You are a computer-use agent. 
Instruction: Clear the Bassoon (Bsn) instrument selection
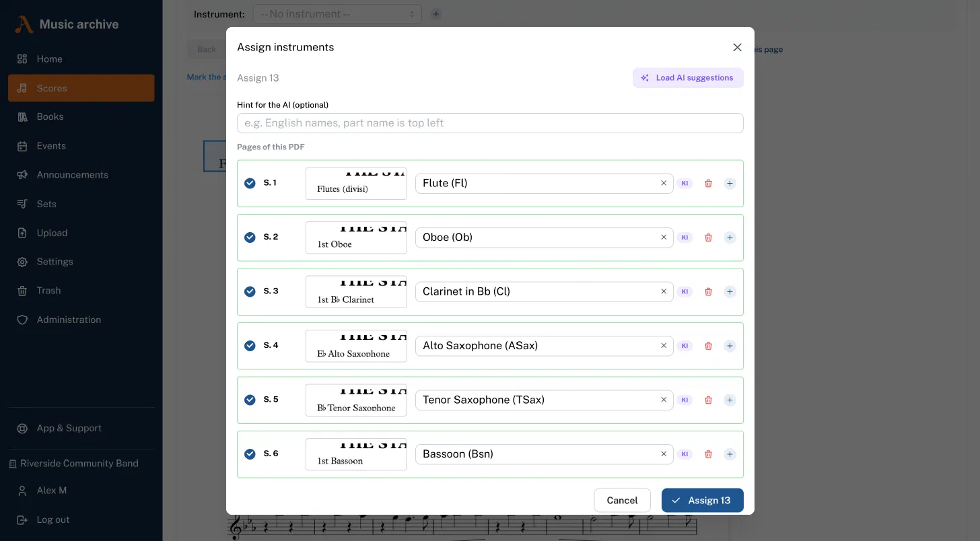click(x=664, y=454)
